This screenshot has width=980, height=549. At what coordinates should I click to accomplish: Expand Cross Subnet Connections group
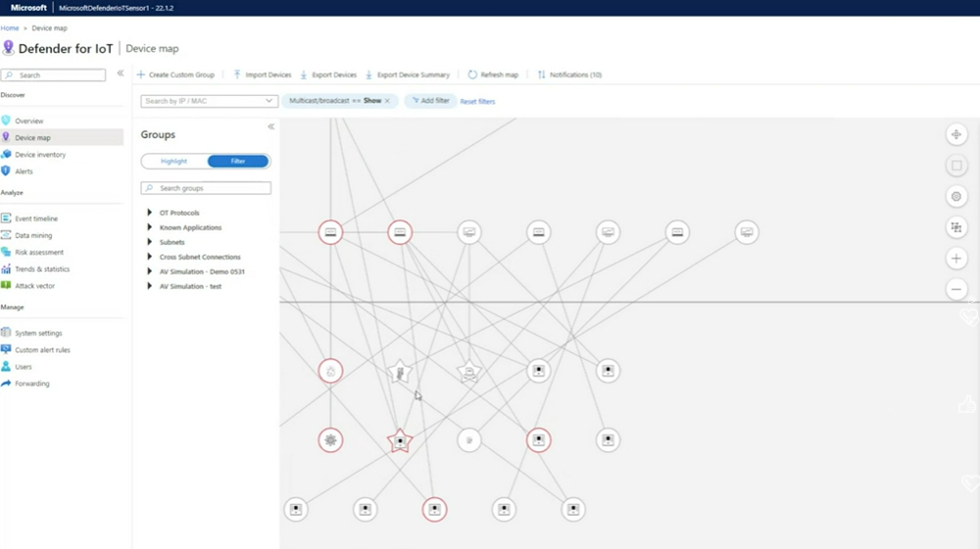coord(149,257)
